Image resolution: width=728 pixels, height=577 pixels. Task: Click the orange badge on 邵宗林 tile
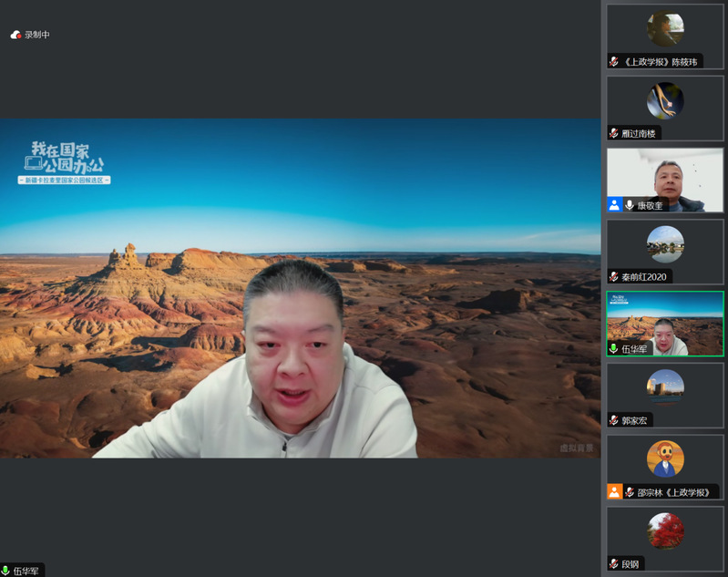point(614,492)
